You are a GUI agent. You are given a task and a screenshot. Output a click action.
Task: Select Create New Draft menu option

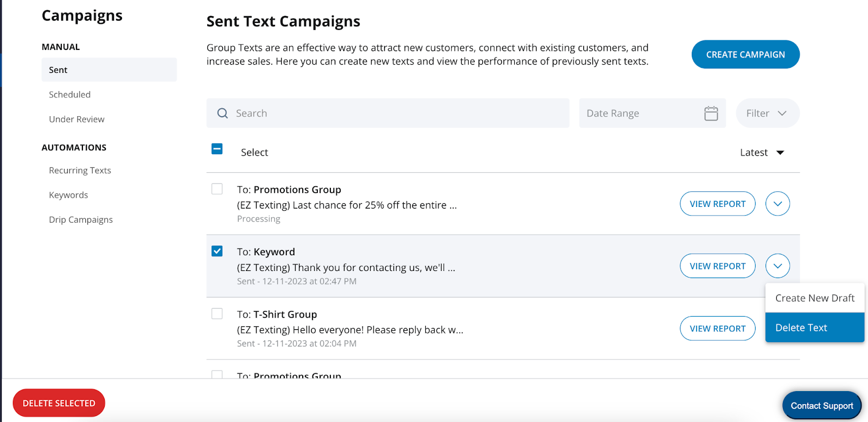point(814,298)
